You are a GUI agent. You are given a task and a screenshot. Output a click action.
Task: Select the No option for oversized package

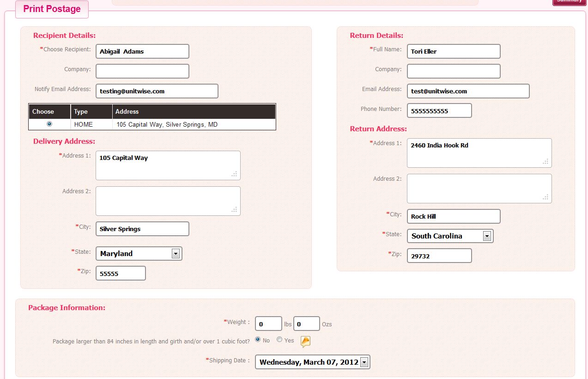pos(257,340)
